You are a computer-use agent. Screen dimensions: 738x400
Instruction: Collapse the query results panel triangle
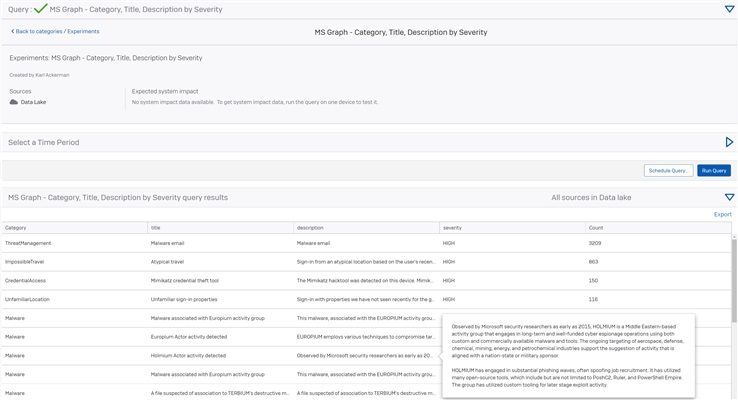(729, 197)
